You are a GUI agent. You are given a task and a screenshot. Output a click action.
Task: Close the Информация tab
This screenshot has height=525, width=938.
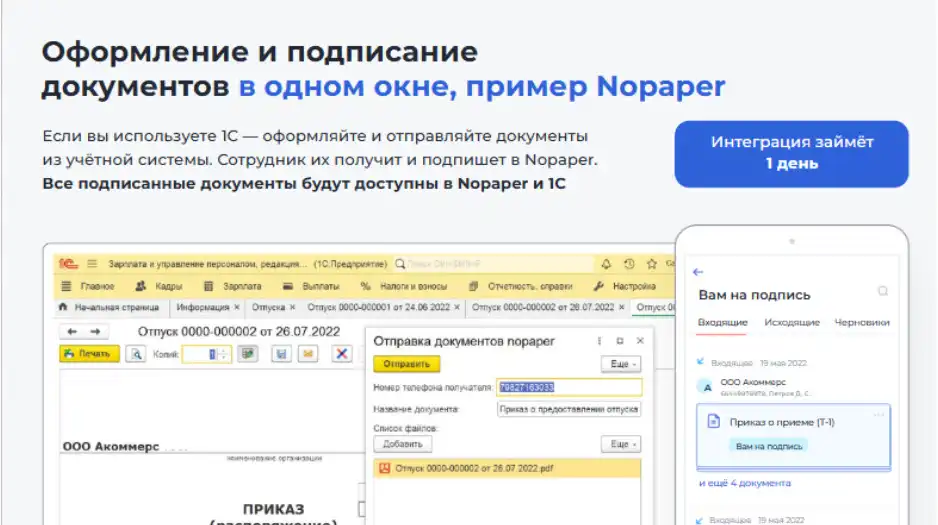237,307
